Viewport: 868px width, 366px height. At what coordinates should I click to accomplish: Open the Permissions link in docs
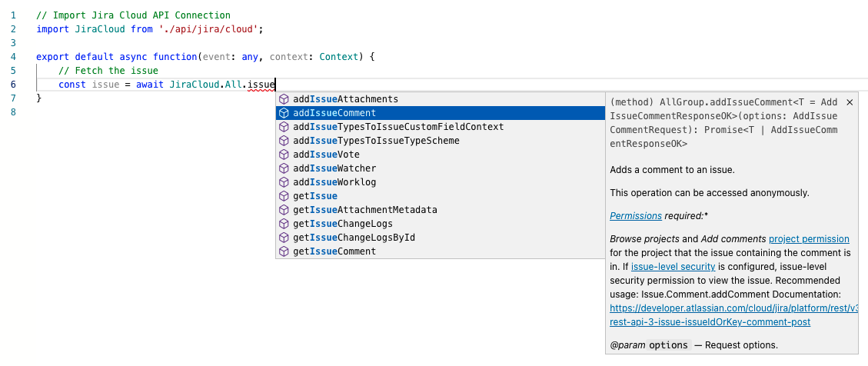pyautogui.click(x=636, y=216)
